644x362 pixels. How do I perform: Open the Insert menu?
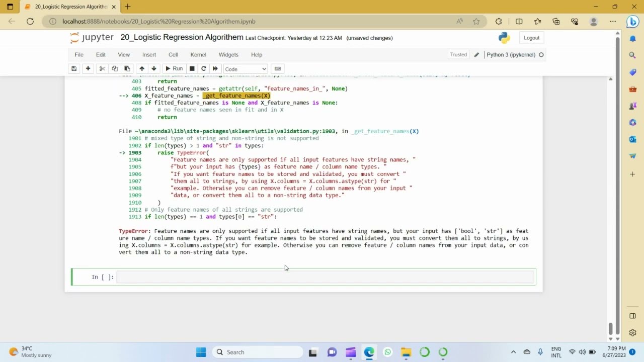pos(149,55)
